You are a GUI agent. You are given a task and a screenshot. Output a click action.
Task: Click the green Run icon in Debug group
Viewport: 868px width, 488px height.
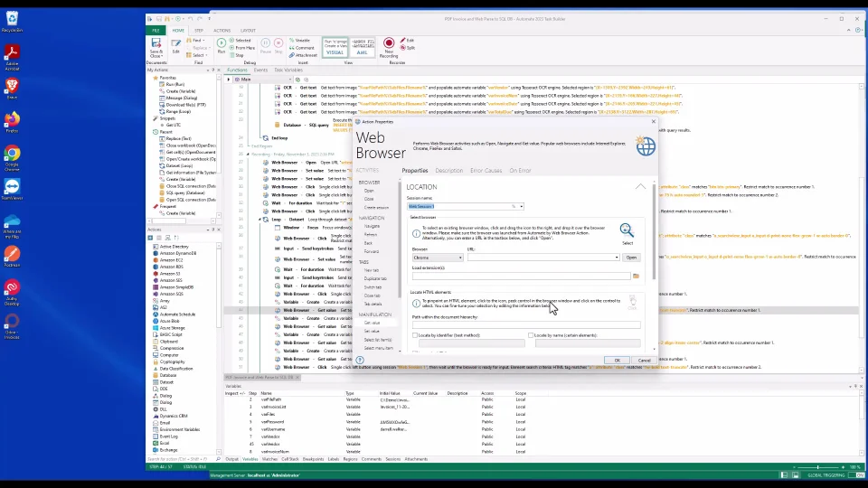tap(222, 46)
